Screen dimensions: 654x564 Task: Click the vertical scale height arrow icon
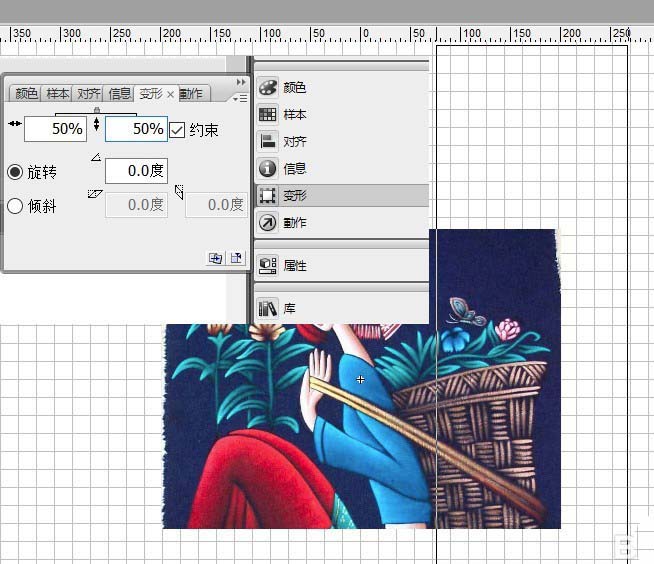click(x=96, y=124)
